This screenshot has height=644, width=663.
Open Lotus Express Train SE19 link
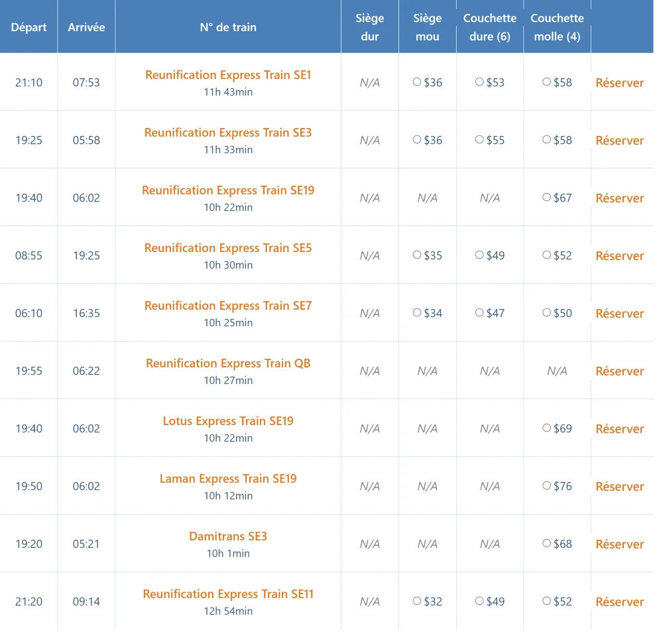[228, 420]
